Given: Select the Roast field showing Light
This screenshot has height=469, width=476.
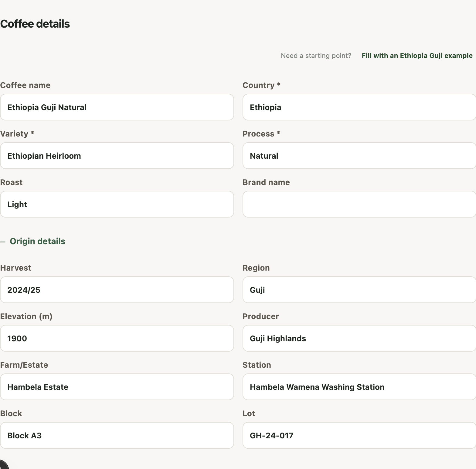Looking at the screenshot, I should point(117,204).
